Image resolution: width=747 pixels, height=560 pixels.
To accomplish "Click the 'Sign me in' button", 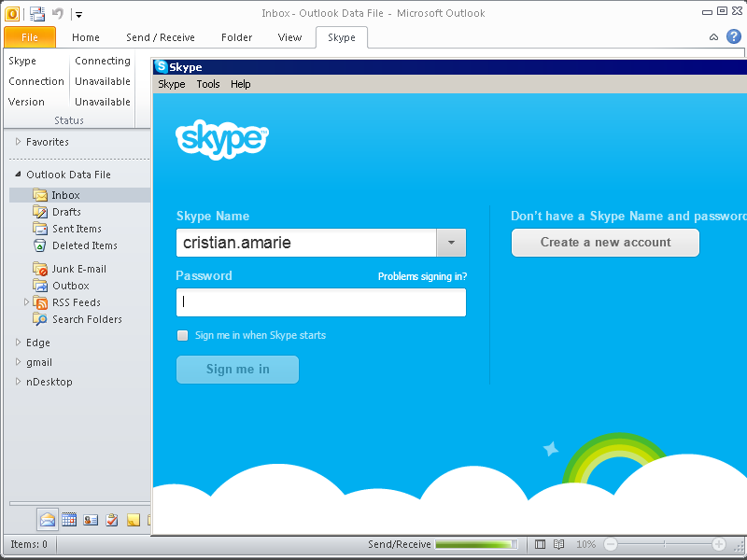I will click(238, 369).
